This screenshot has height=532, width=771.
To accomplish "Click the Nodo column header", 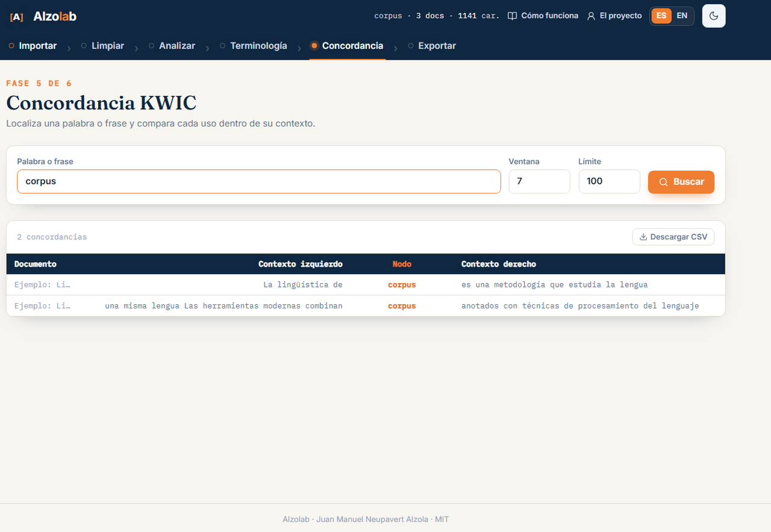I will point(402,264).
